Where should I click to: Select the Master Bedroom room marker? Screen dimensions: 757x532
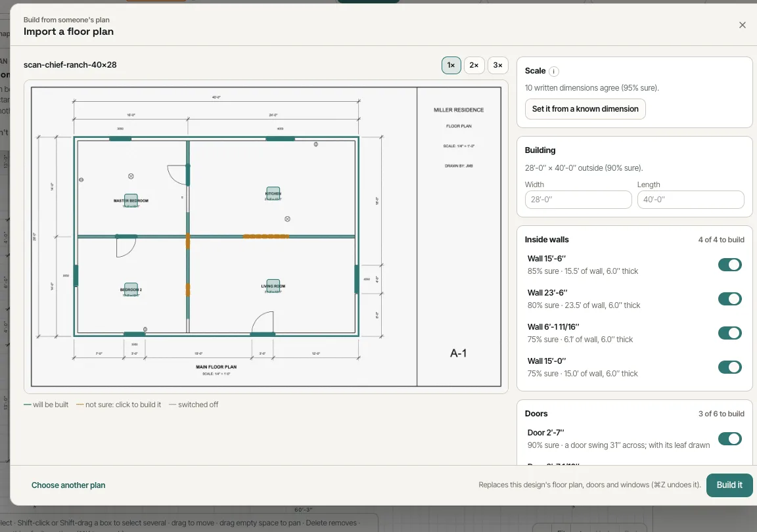(131, 200)
